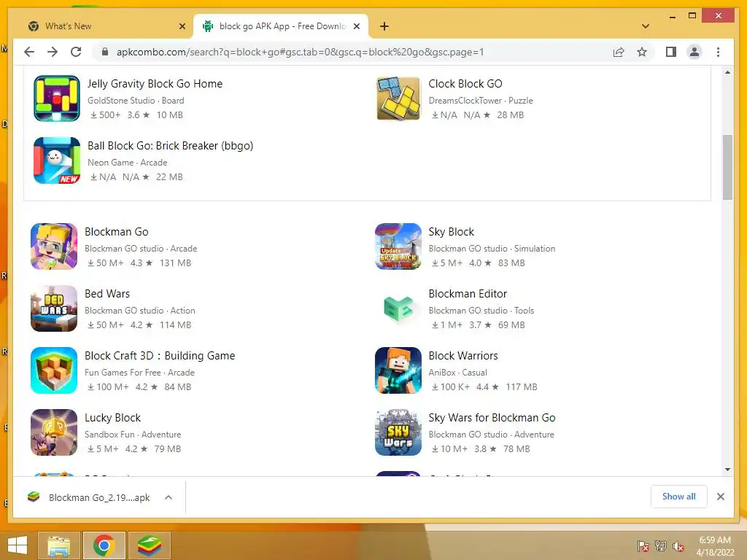Open the Jelly Gravity Block Go Home title
The width and height of the screenshot is (747, 560).
[155, 84]
